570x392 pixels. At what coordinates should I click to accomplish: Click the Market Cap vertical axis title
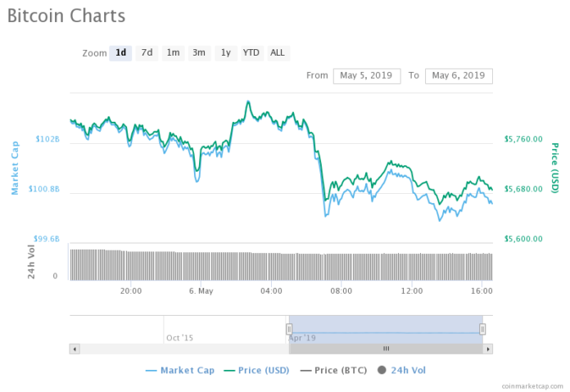(15, 168)
